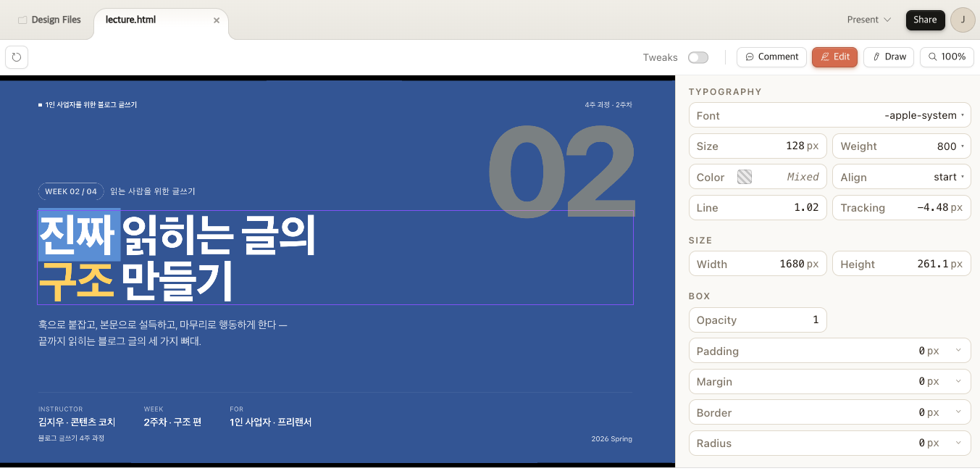980x471 pixels.
Task: Open the user avatar J
Action: 963,20
